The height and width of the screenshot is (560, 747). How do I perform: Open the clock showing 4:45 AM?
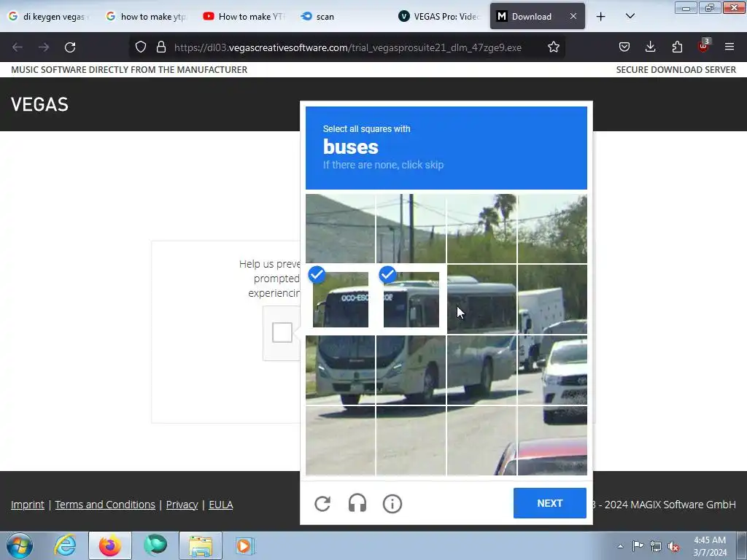(710, 546)
